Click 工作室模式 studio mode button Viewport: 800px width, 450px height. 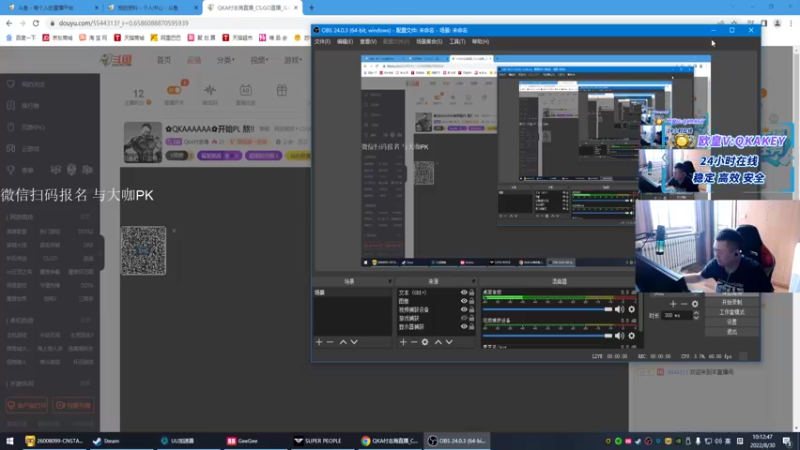(732, 312)
